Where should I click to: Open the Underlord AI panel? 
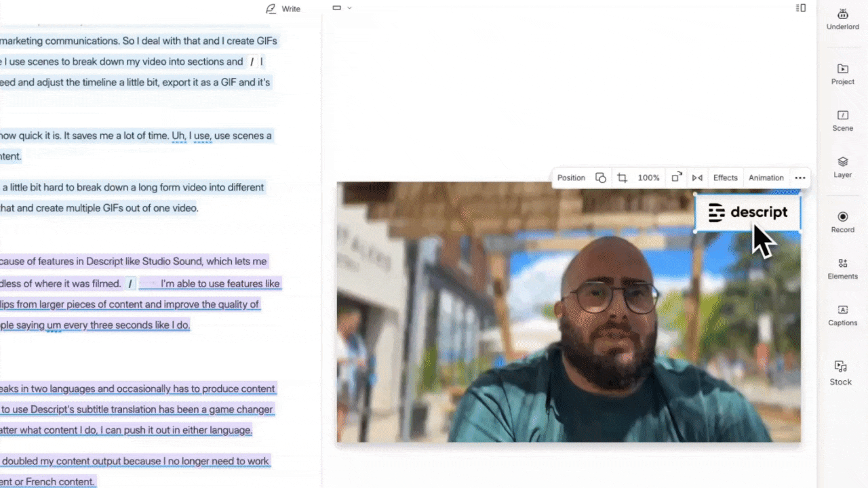tap(842, 18)
